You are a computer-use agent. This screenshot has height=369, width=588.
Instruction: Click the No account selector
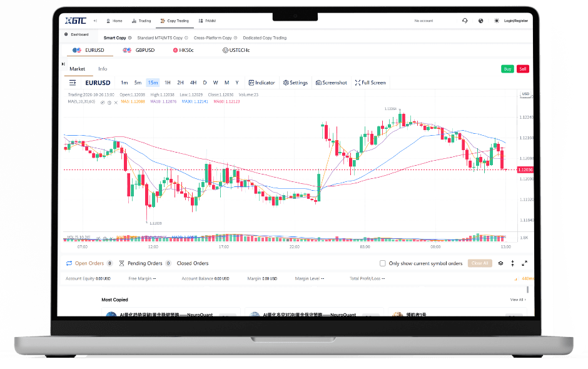423,21
